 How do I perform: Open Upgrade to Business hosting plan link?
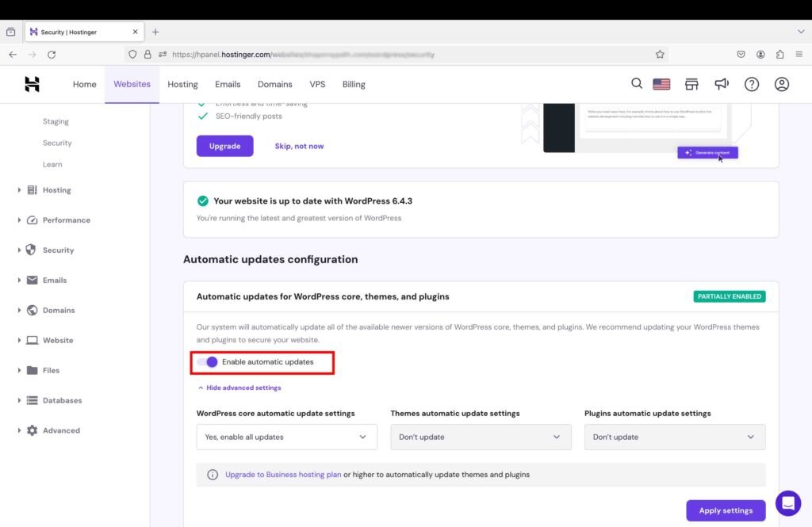pos(283,474)
